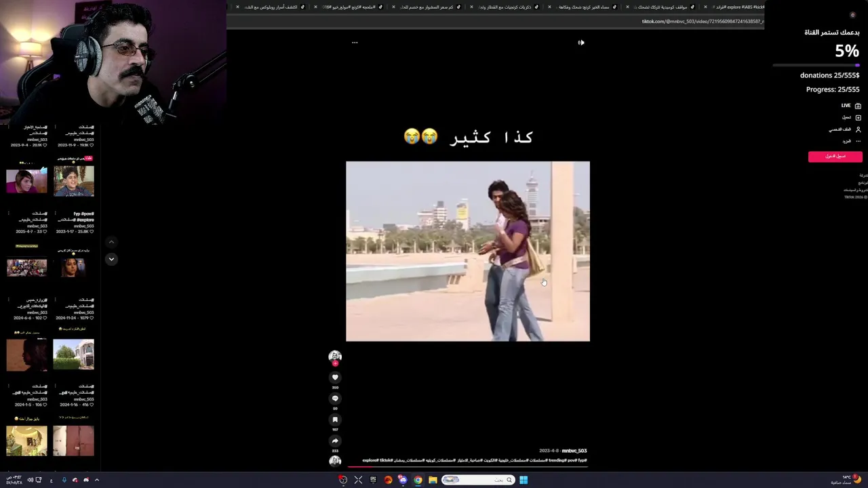Open the weather widget showing 14°C

[846, 480]
